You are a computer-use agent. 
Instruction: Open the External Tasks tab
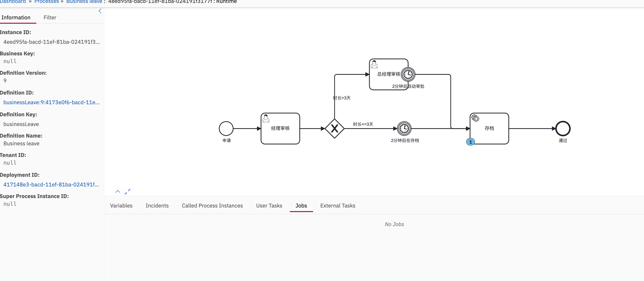click(337, 206)
